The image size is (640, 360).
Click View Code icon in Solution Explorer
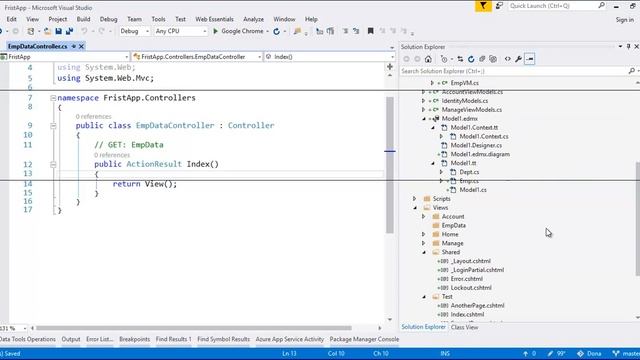pyautogui.click(x=507, y=59)
